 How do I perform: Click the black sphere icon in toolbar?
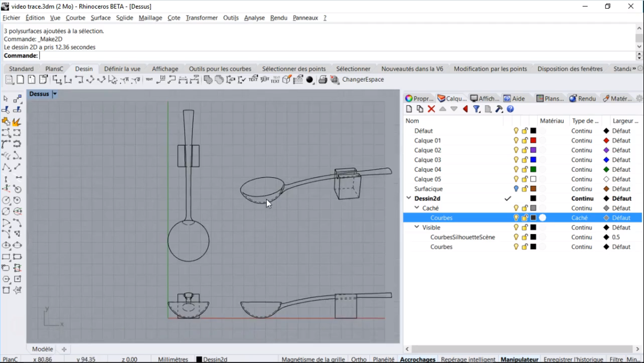(x=310, y=79)
